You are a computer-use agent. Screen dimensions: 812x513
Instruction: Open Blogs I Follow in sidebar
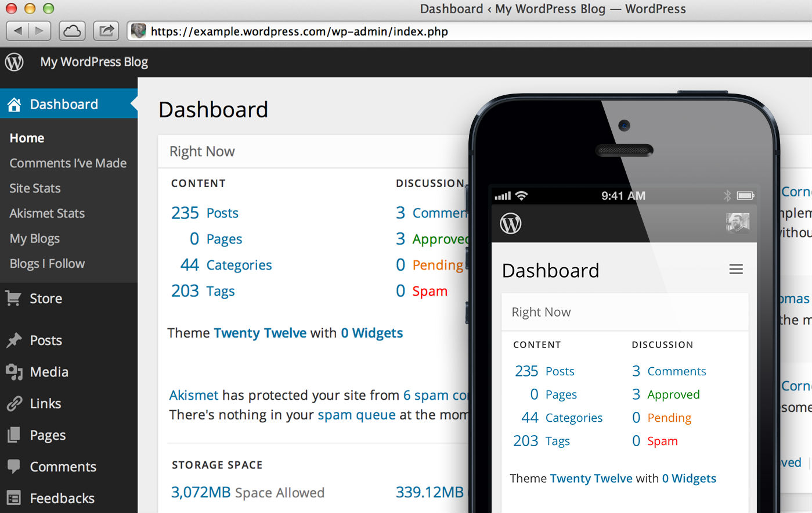coord(47,264)
